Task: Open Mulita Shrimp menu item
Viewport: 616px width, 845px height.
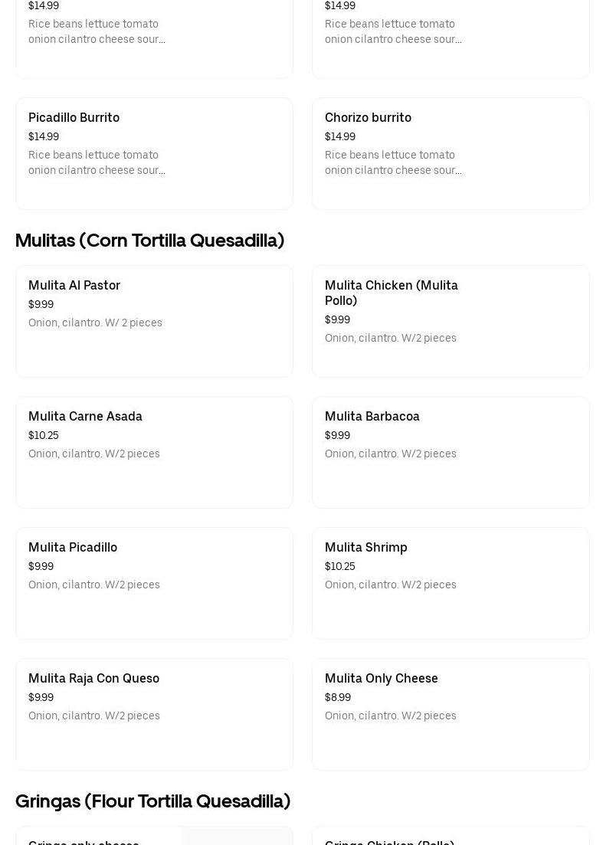Action: coord(366,548)
